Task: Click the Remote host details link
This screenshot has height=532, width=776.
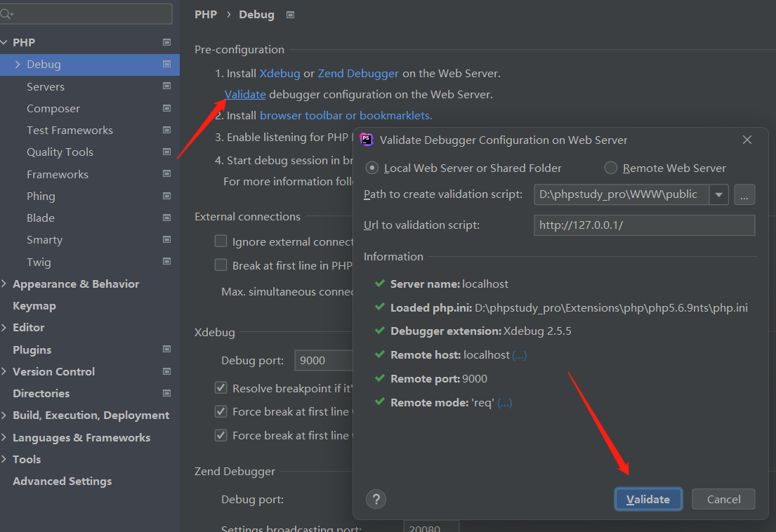Action: coord(520,355)
